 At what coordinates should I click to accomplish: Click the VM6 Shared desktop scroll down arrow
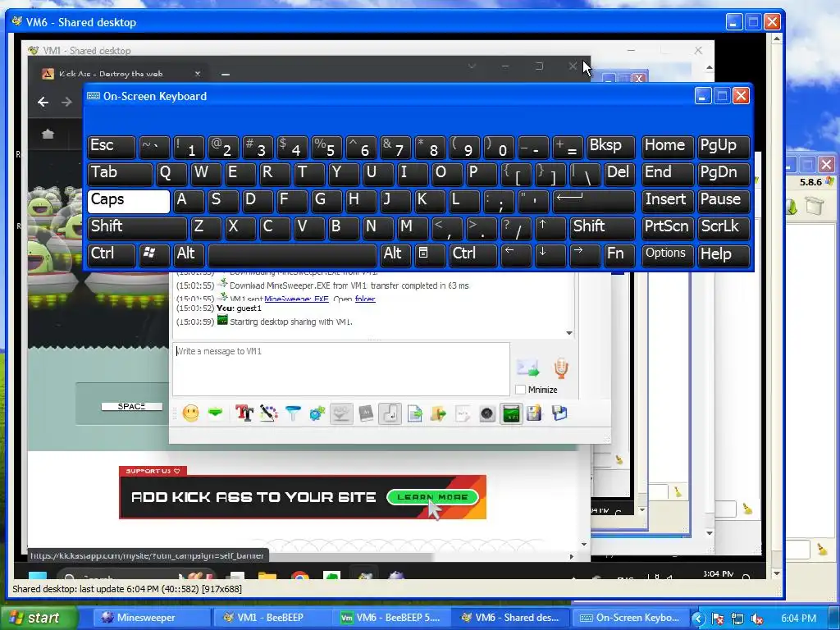[777, 574]
